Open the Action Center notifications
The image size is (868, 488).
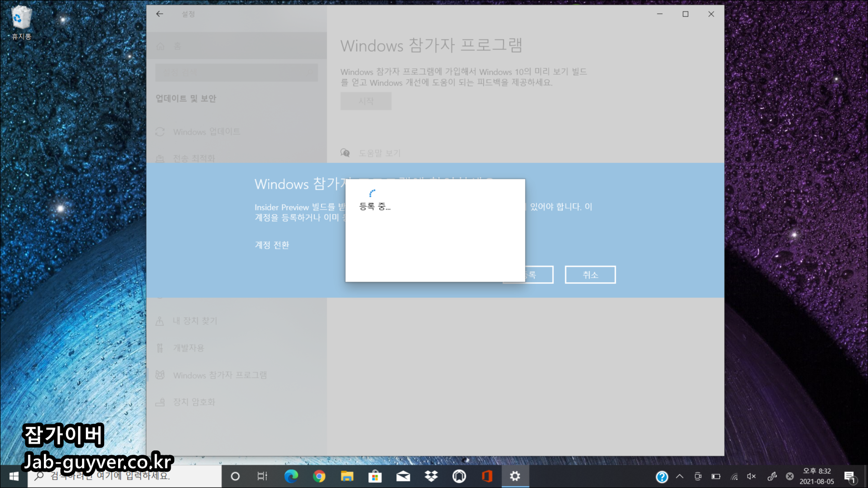click(x=850, y=477)
